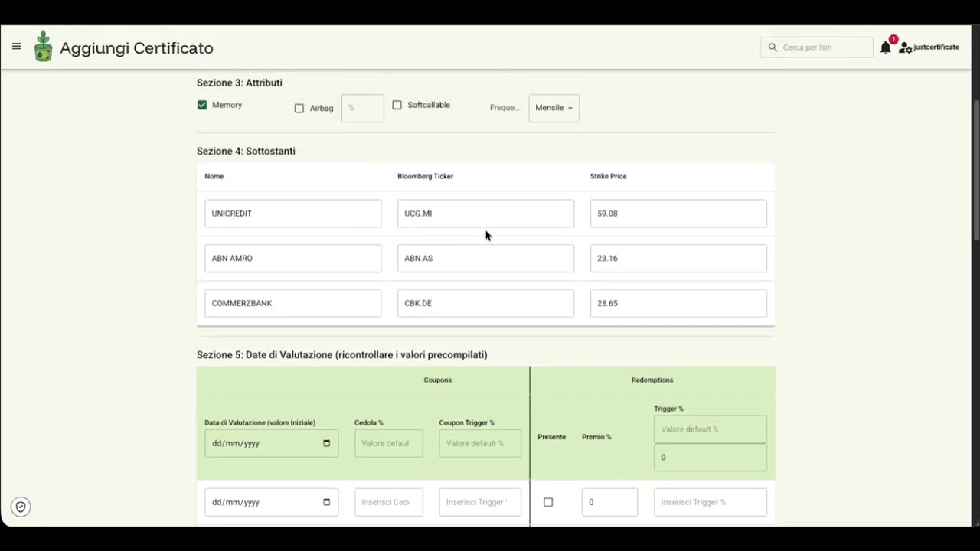
Task: Edit the UCG.MI Bloomberg ticker field
Action: pos(485,214)
